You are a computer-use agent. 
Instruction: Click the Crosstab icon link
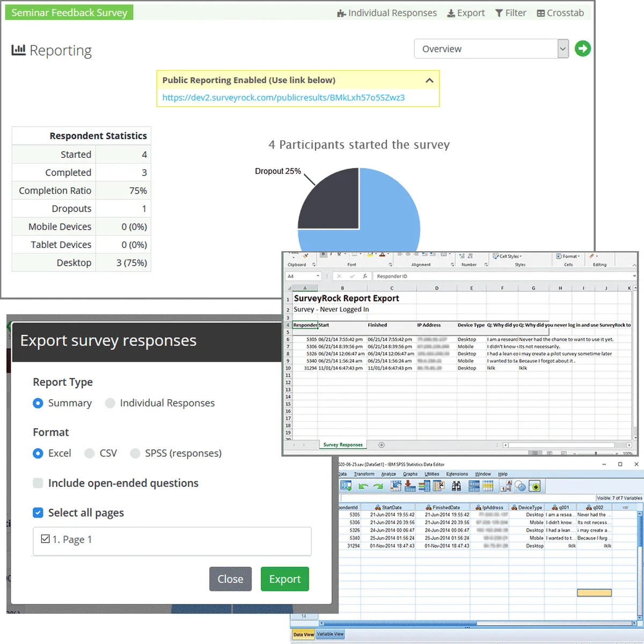click(560, 13)
